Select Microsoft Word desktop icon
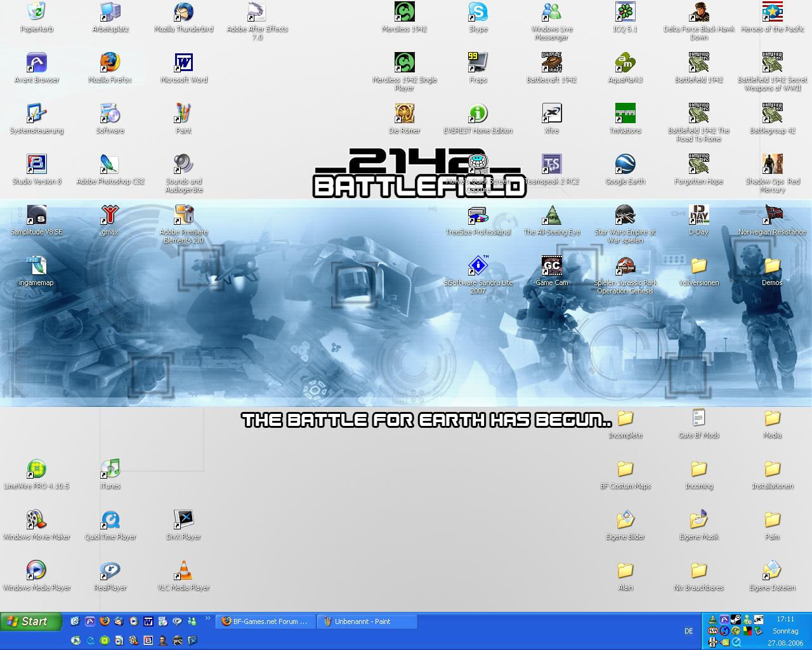The height and width of the screenshot is (650, 812). tap(184, 62)
